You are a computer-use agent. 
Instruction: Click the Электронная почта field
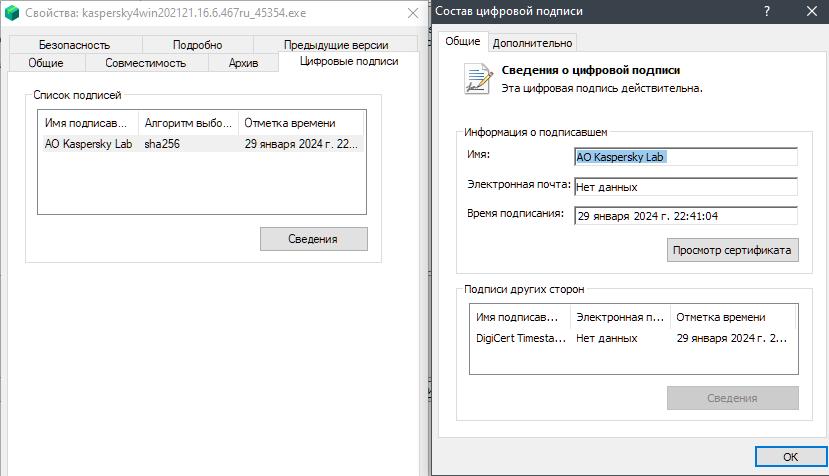point(685,187)
